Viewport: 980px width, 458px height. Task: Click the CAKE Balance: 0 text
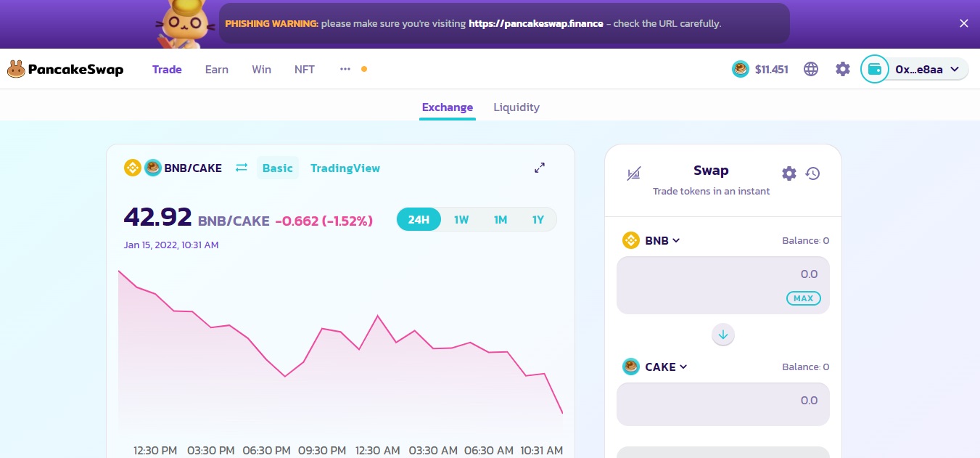coord(805,367)
